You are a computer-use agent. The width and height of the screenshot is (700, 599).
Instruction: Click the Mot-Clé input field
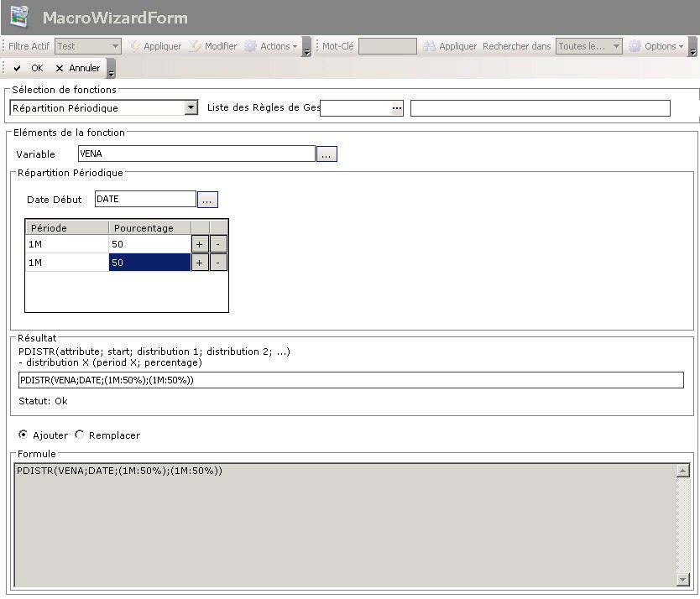[387, 46]
